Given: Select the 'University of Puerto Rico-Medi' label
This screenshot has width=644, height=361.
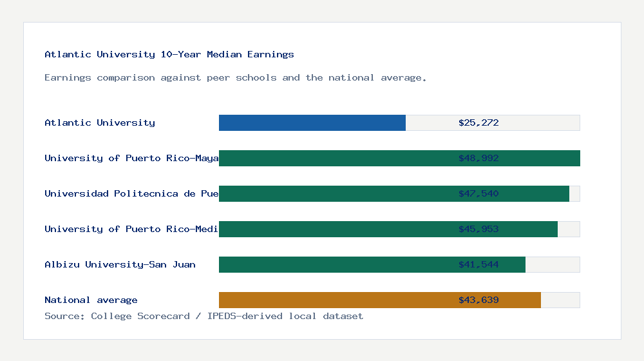Looking at the screenshot, I should [131, 229].
